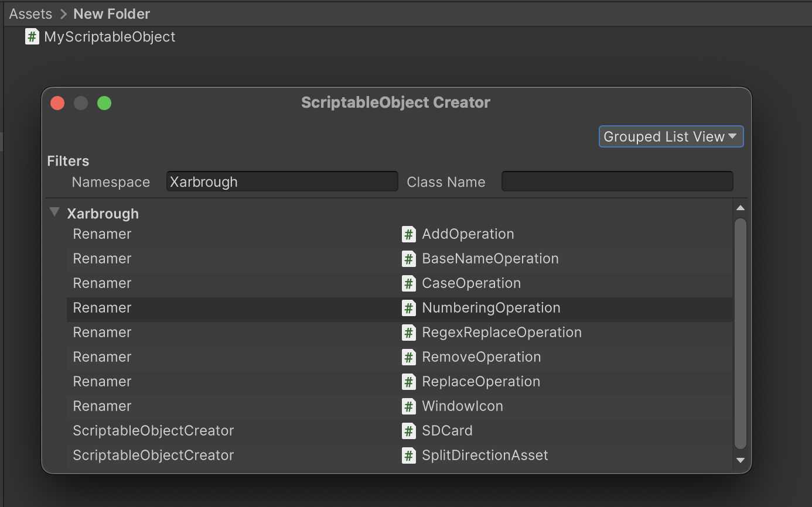The height and width of the screenshot is (507, 812).
Task: Click the C# icon beside WindowIcon
Action: 408,406
